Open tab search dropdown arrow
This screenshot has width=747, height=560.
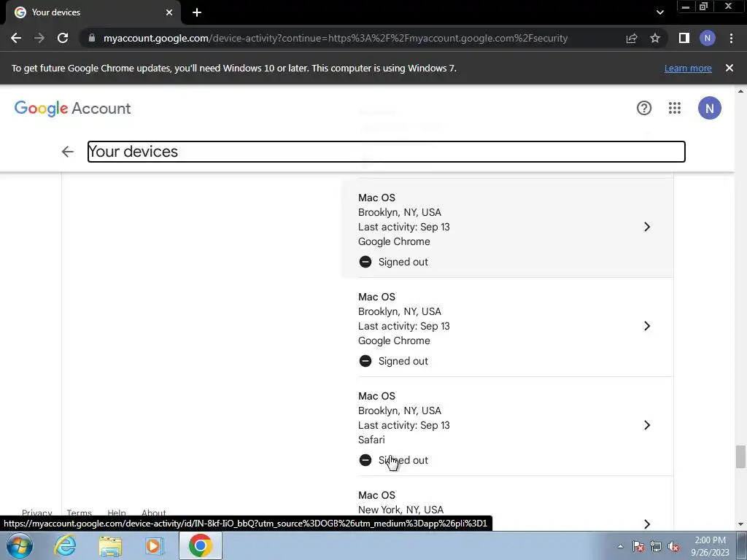pyautogui.click(x=659, y=12)
